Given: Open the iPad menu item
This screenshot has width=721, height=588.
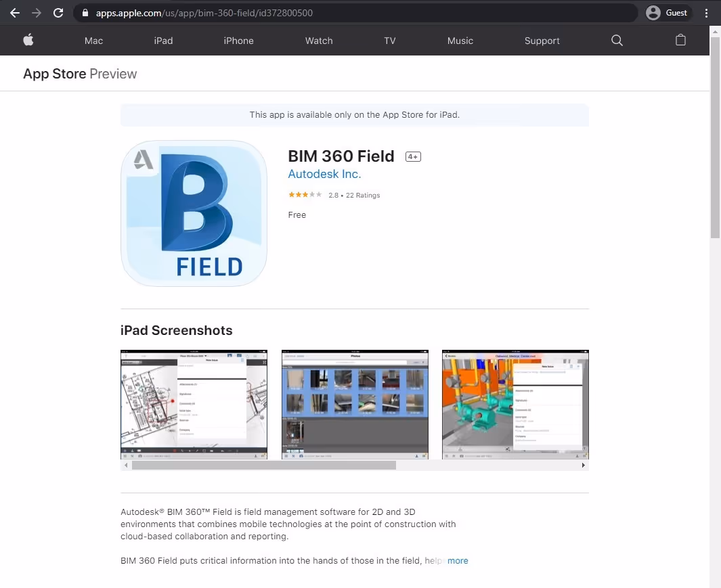Looking at the screenshot, I should 163,41.
